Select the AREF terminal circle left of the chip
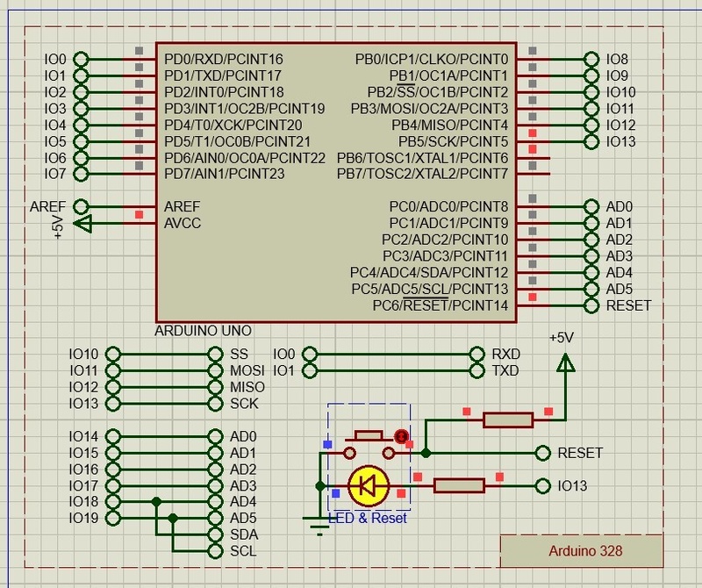The width and height of the screenshot is (702, 588). point(81,207)
